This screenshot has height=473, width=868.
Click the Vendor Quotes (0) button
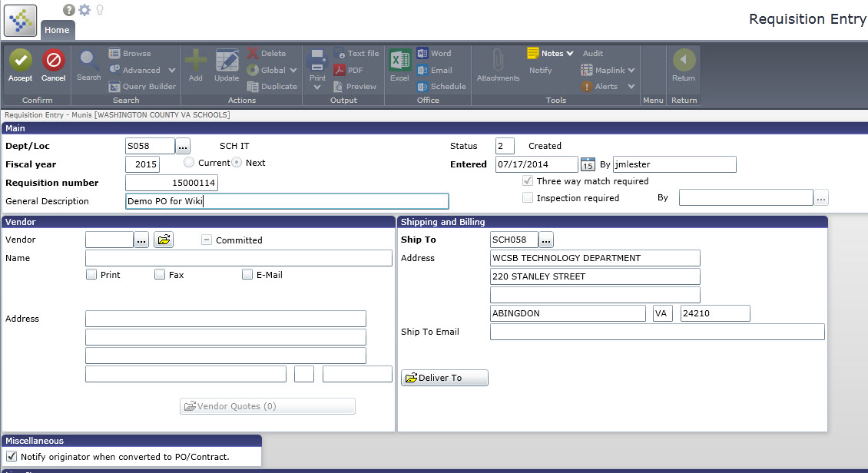click(x=267, y=406)
